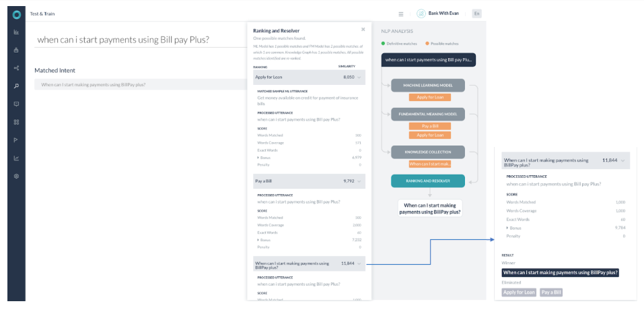Select the Knowledge Collection node

point(427,152)
